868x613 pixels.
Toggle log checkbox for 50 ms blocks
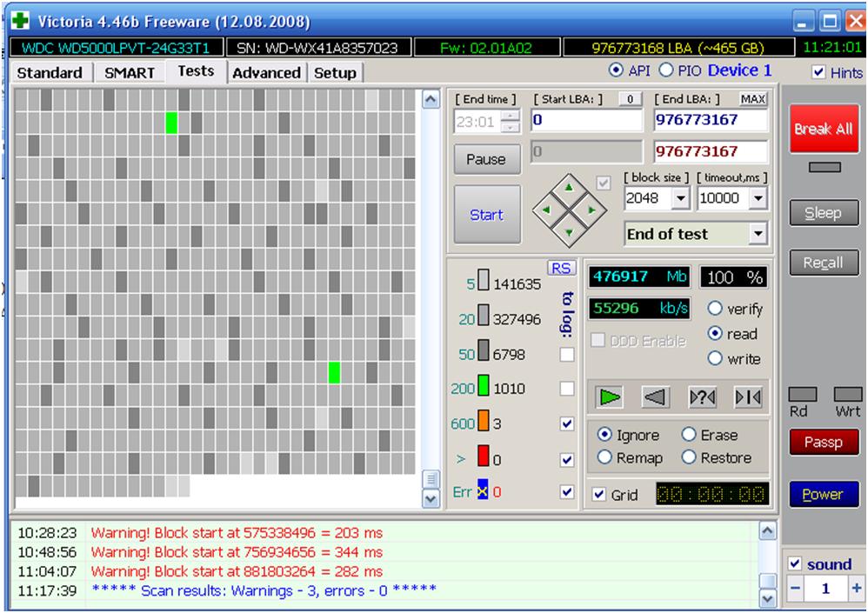click(567, 354)
